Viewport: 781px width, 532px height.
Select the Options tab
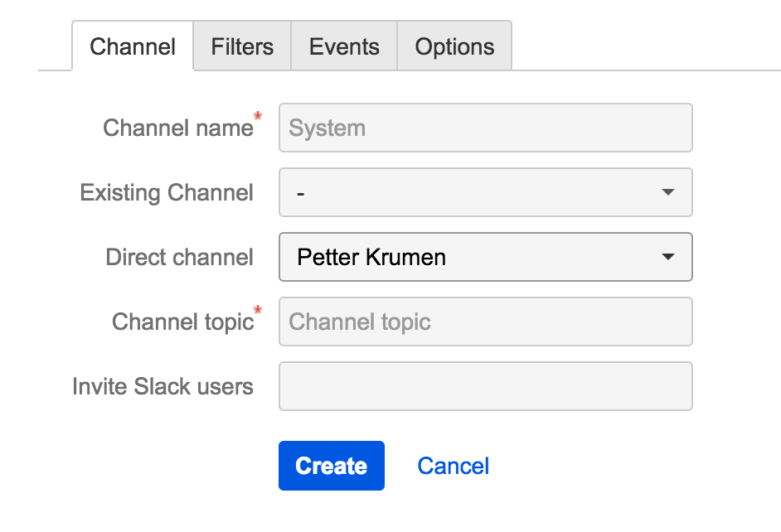[x=454, y=46]
